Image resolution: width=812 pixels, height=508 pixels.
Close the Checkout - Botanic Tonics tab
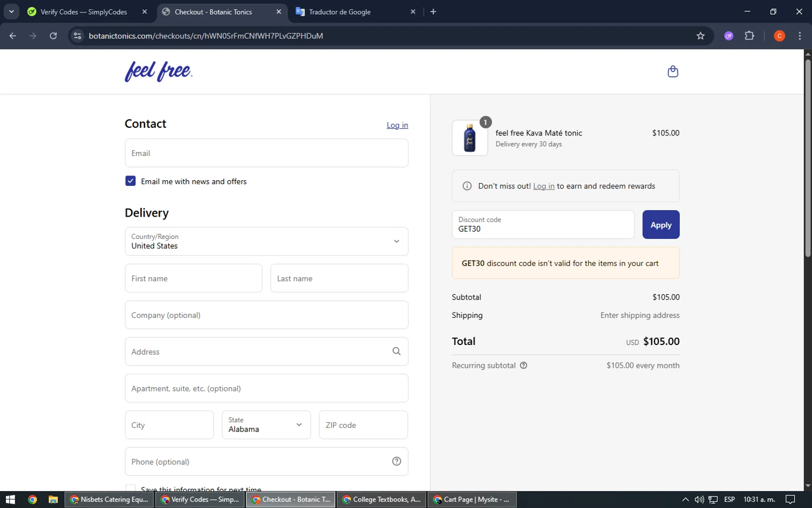tap(279, 12)
